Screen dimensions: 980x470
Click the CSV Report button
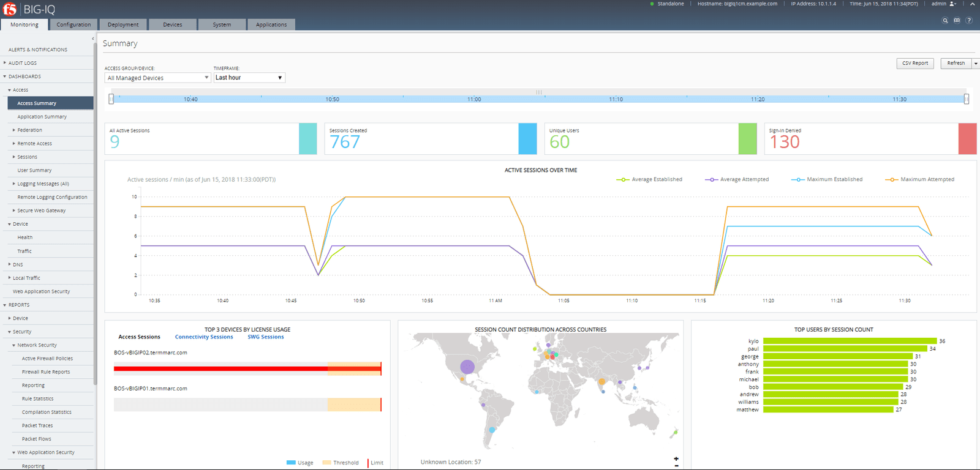(x=915, y=64)
